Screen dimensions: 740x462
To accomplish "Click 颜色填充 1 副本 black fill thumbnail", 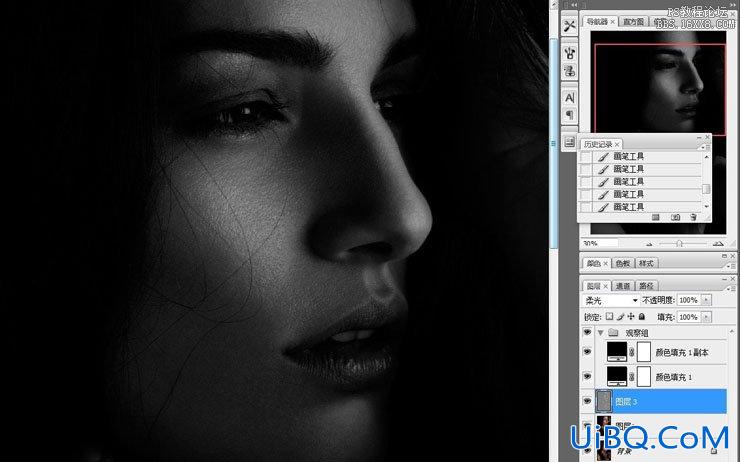I will 617,352.
